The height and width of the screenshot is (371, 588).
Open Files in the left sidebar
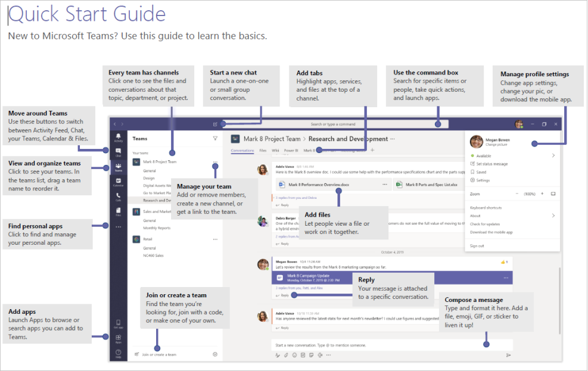point(118,211)
